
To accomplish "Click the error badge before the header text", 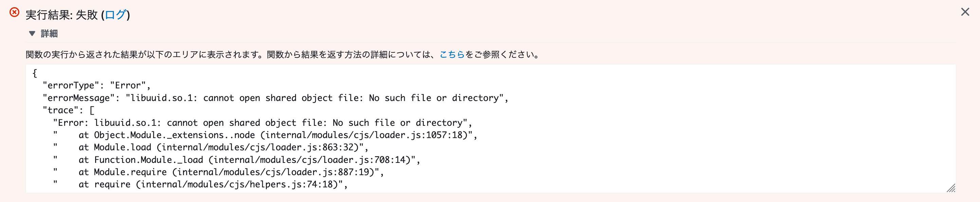I will click(14, 13).
